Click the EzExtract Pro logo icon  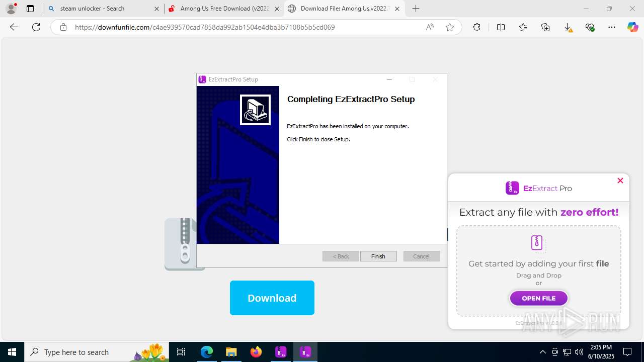512,188
